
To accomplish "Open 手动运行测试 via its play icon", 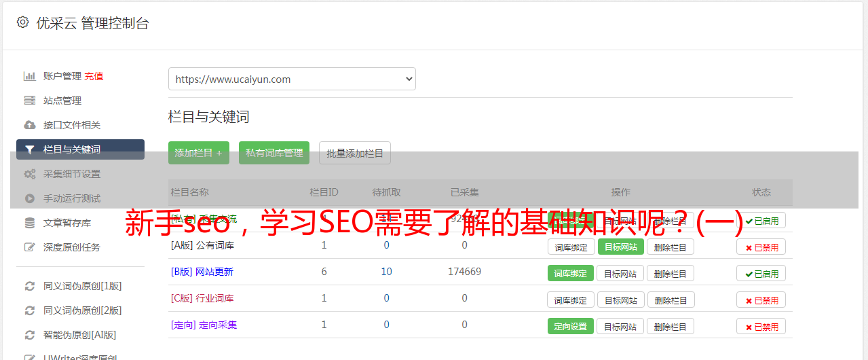I will [x=29, y=198].
